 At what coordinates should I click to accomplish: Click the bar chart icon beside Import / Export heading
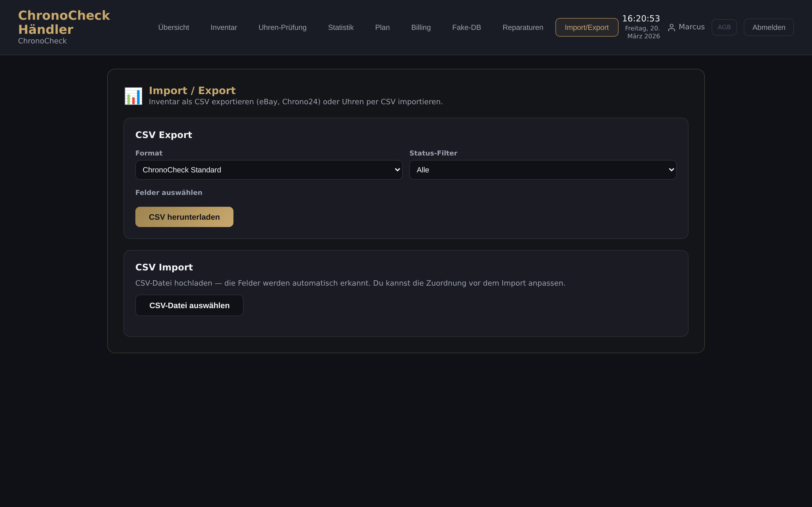133,96
